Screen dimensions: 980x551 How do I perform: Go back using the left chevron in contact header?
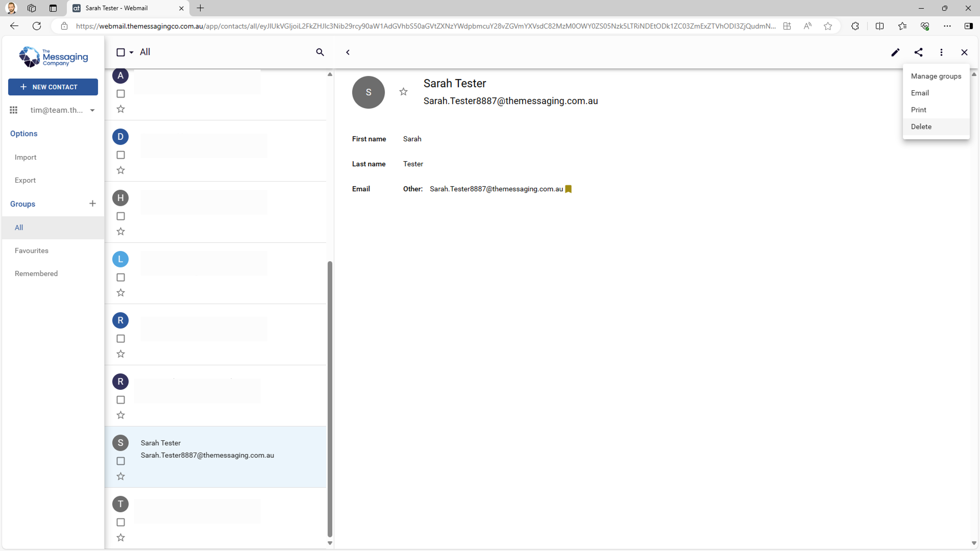(x=348, y=53)
